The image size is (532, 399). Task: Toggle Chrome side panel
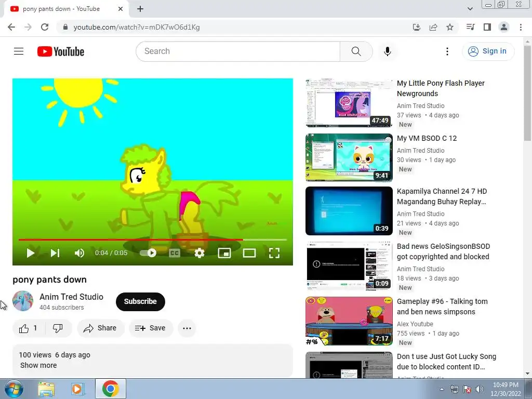tap(487, 27)
